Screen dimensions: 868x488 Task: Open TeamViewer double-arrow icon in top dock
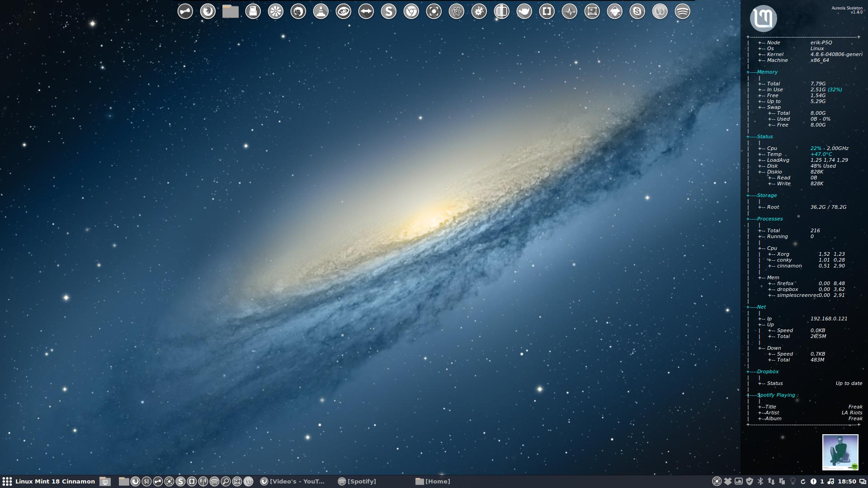coord(366,11)
